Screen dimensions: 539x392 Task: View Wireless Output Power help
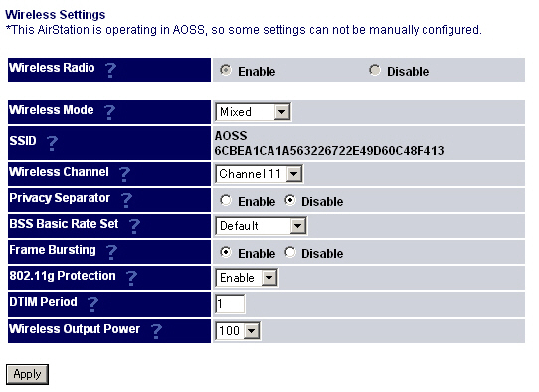pyautogui.click(x=156, y=331)
